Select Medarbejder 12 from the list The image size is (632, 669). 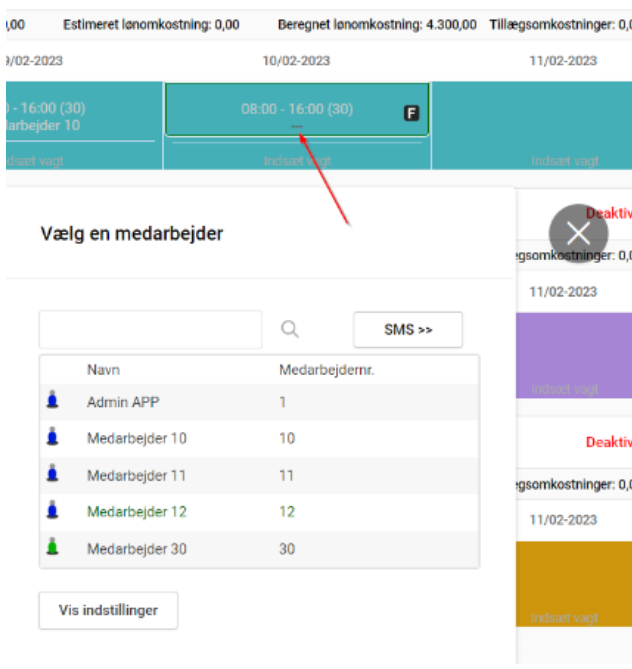tap(136, 511)
